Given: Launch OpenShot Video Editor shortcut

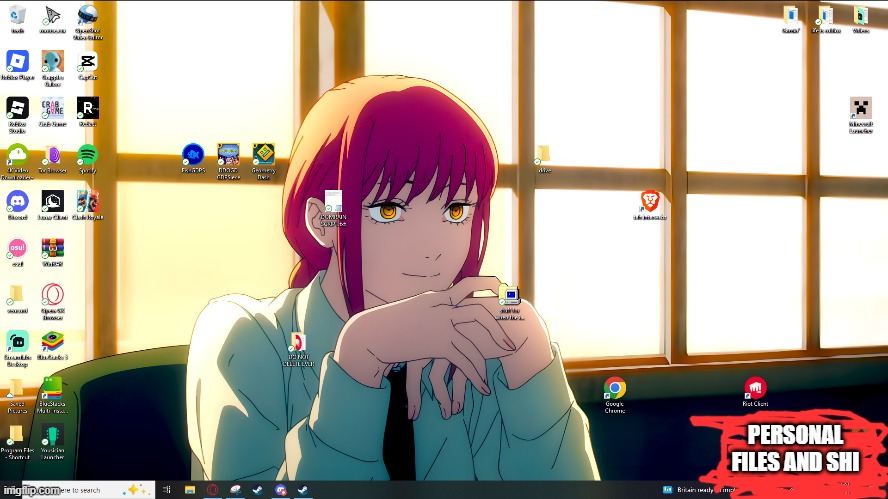Looking at the screenshot, I should tap(88, 22).
